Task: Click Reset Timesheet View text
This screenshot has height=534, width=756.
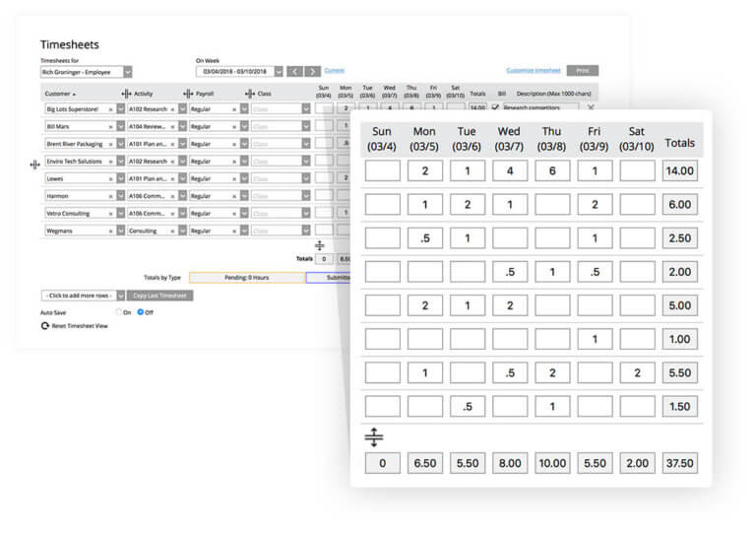Action: coord(80,326)
